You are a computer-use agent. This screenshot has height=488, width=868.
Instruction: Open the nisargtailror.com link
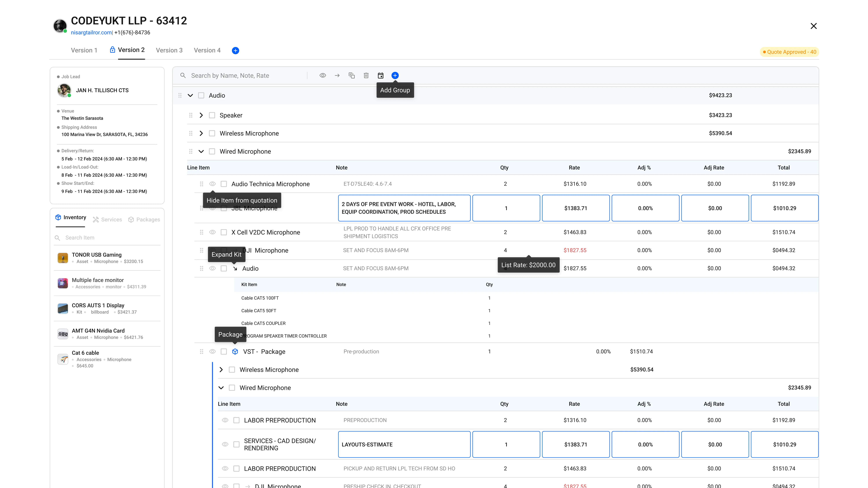point(91,33)
